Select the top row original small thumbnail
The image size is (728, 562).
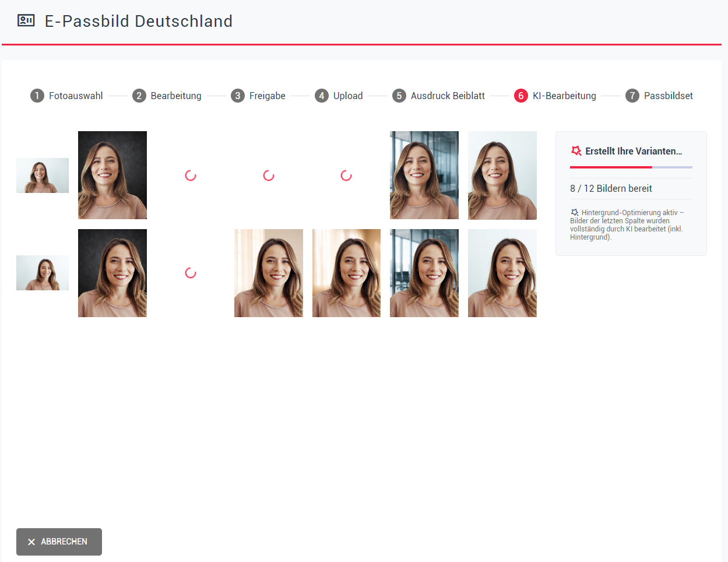[x=43, y=175]
